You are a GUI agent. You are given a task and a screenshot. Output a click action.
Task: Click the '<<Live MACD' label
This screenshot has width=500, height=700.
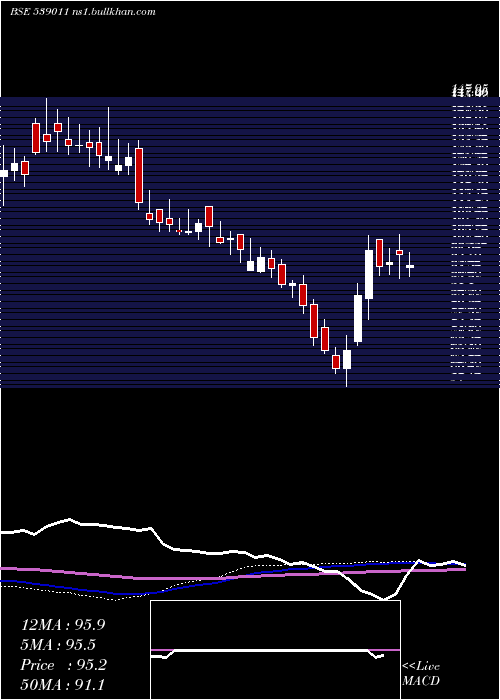tap(421, 674)
